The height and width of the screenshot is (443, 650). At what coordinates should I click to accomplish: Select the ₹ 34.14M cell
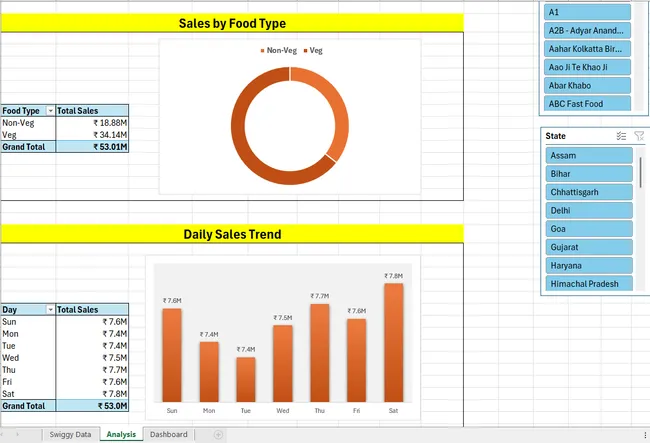point(92,135)
